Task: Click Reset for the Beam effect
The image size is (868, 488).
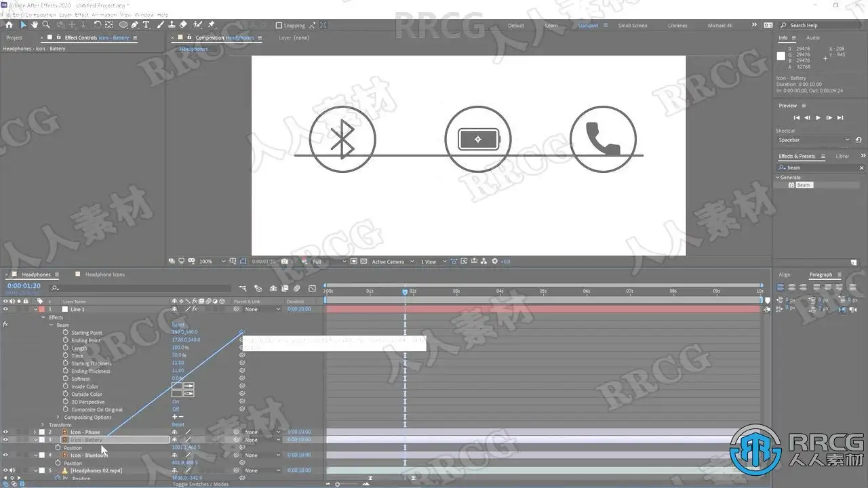Action: click(178, 325)
